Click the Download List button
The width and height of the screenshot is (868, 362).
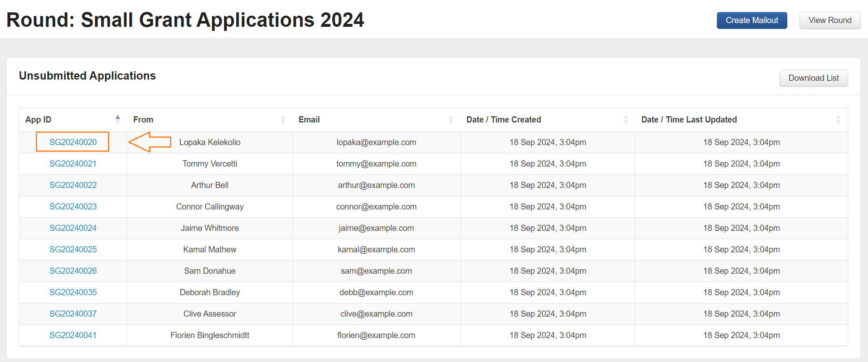click(813, 78)
